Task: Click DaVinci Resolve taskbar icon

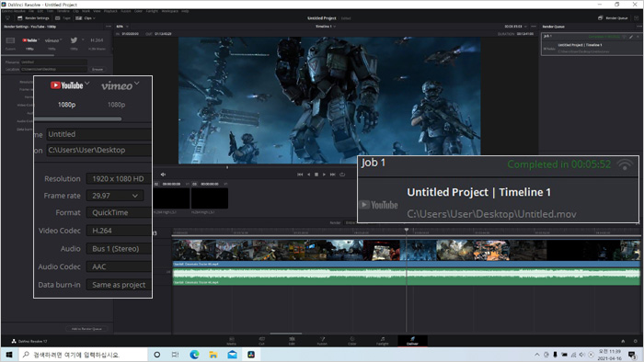Action: pos(251,355)
